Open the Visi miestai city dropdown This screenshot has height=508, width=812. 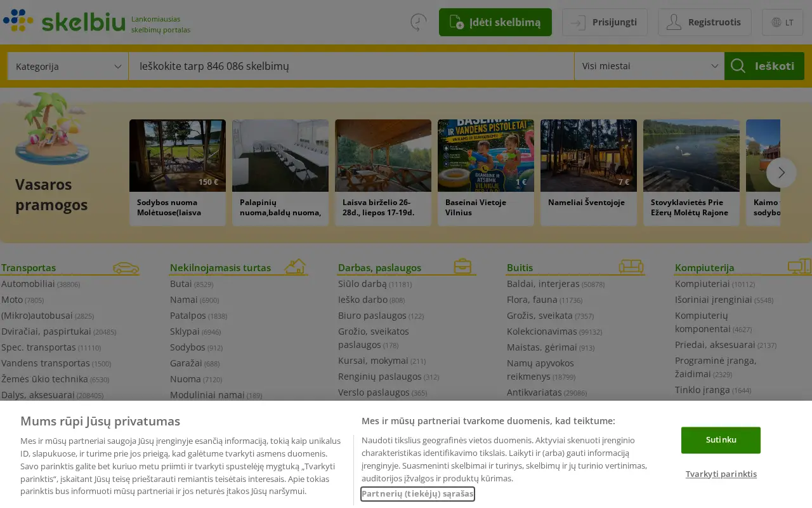(650, 66)
